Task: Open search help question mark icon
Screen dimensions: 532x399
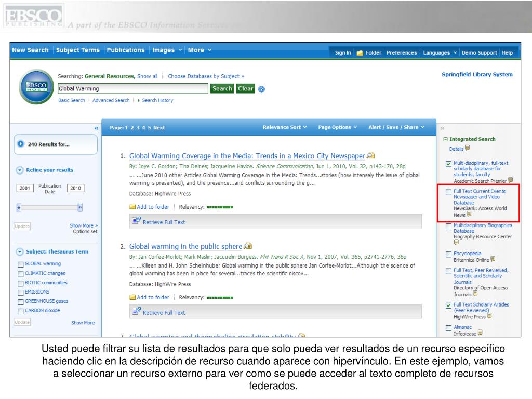Action: click(261, 89)
